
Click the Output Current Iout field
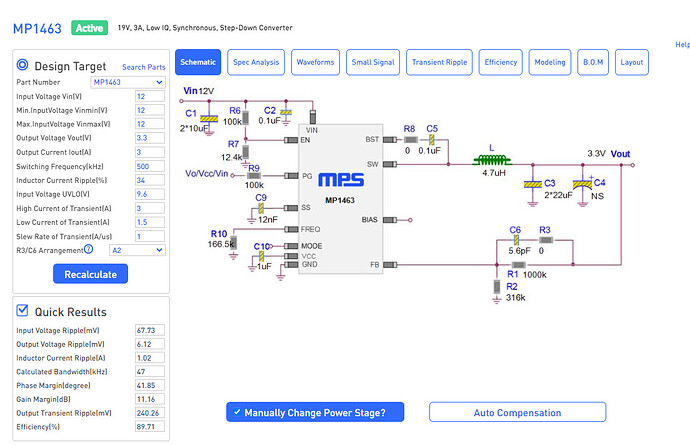150,152
